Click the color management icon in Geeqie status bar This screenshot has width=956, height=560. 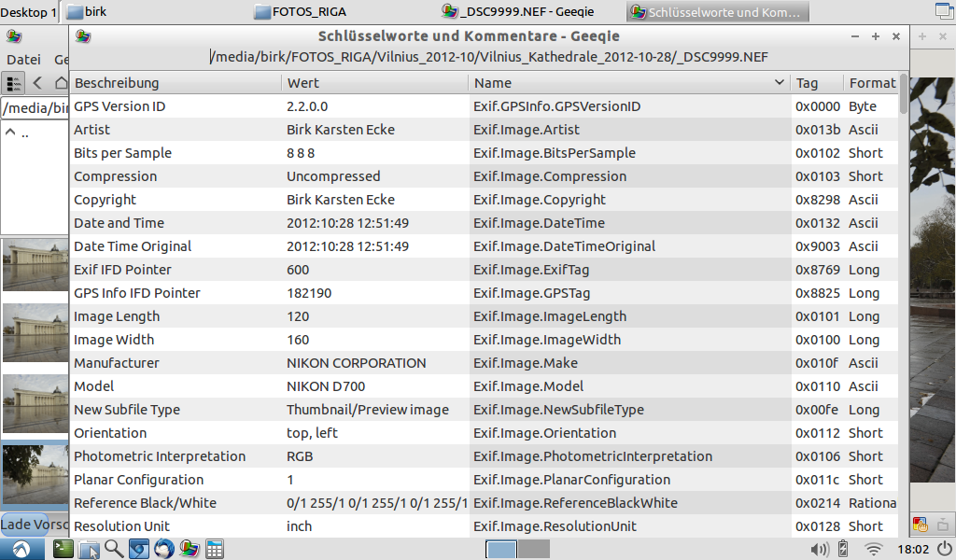pyautogui.click(x=920, y=524)
